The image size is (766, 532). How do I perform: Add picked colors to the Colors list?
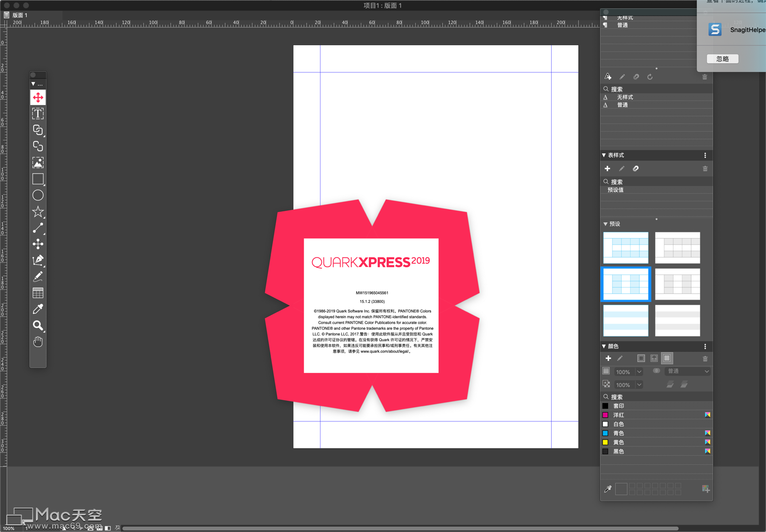coord(706,489)
